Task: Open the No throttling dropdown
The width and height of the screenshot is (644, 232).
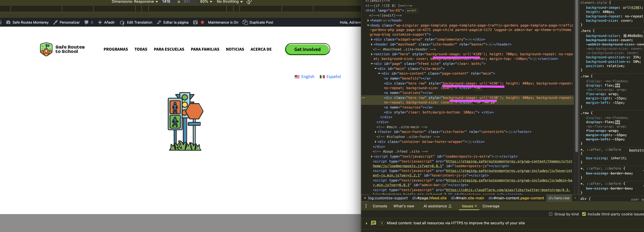Action: pyautogui.click(x=230, y=2)
